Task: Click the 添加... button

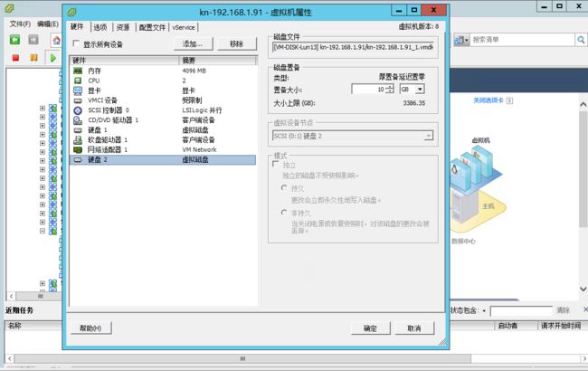Action: [x=193, y=44]
